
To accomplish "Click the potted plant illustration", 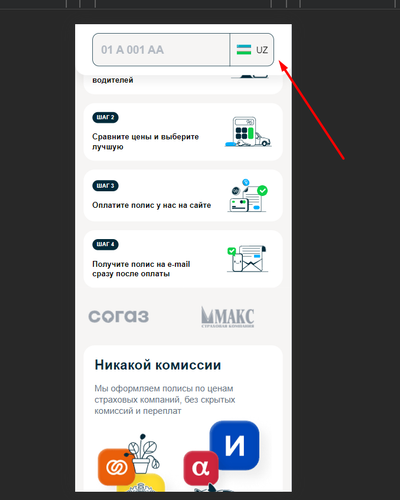I will 143,453.
